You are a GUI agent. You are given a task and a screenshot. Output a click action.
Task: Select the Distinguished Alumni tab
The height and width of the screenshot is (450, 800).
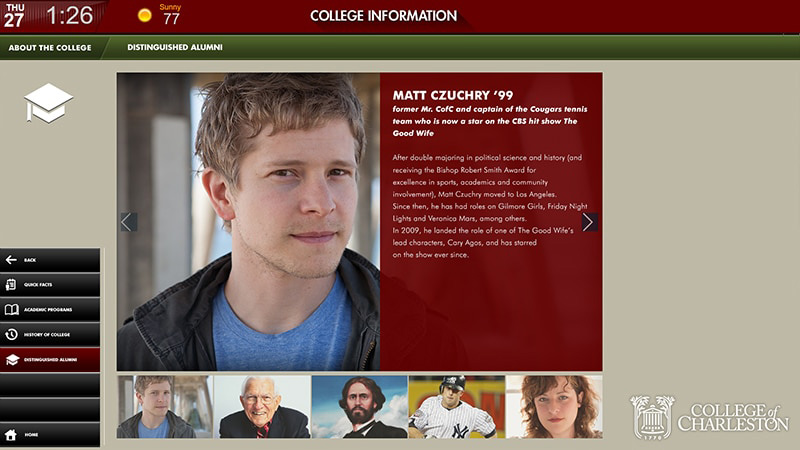175,47
